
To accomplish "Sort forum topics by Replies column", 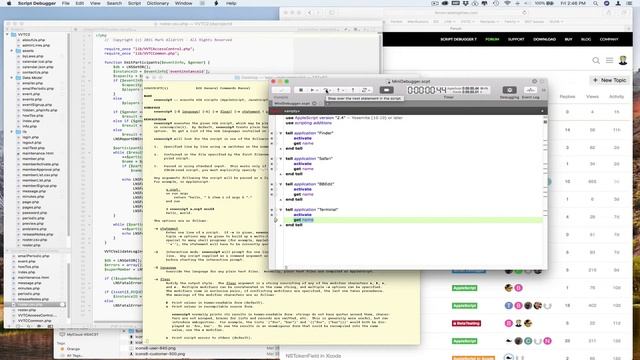I will coord(567,97).
